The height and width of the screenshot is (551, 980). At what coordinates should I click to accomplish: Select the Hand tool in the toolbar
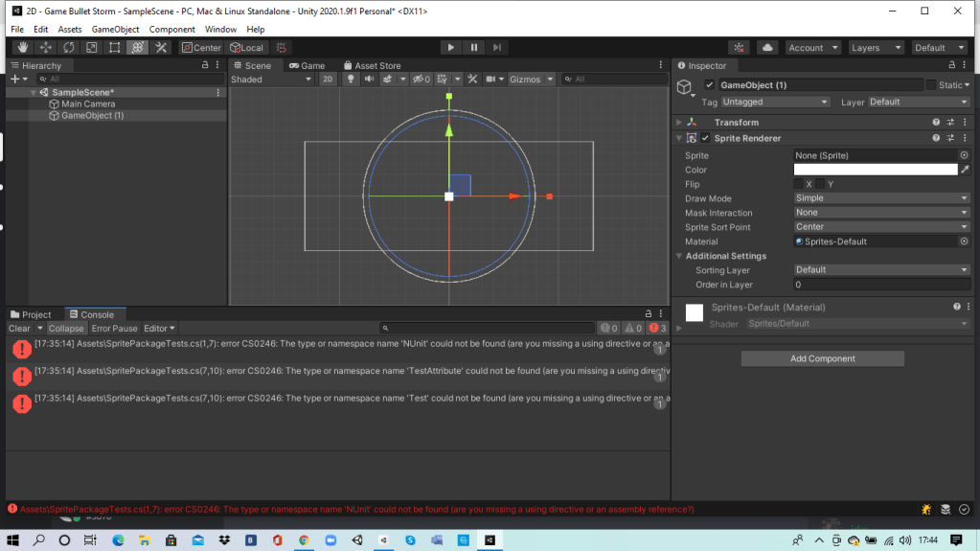(x=21, y=47)
